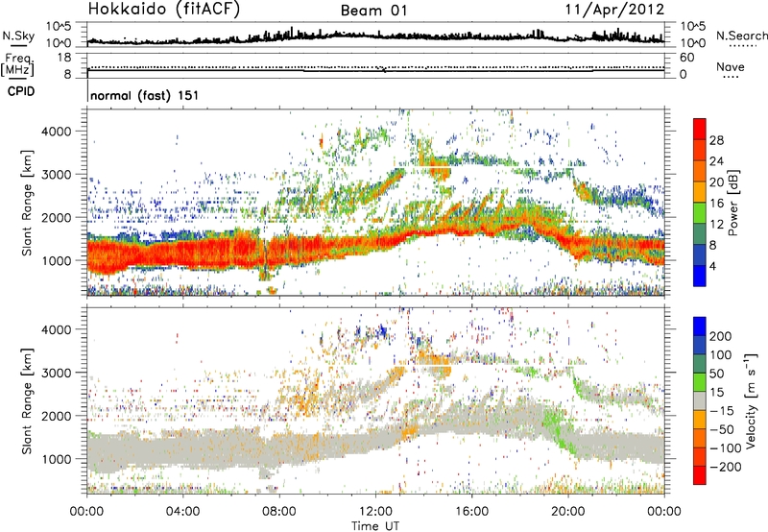Click the 'Nave' legend label
This screenshot has width=768, height=532.
pos(731,67)
